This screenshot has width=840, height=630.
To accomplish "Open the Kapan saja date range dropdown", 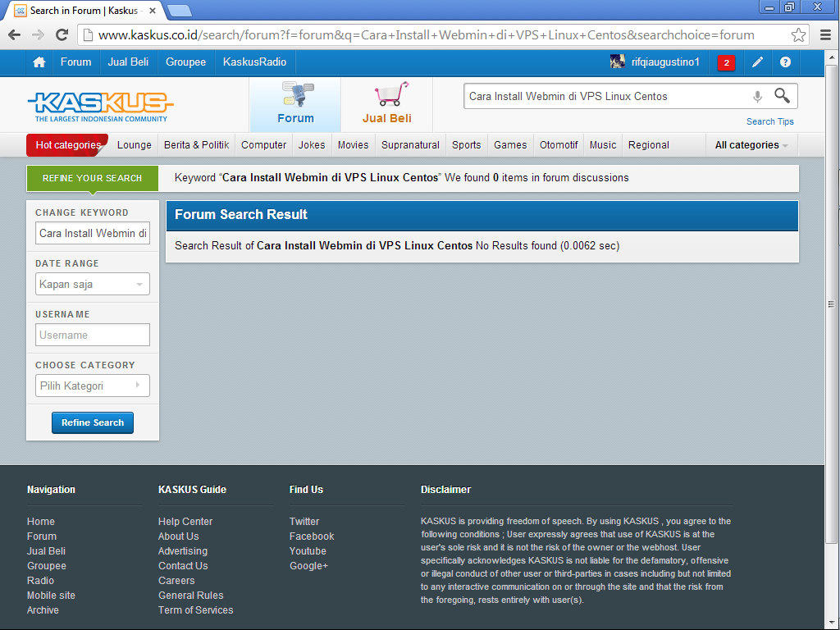I will coord(93,284).
